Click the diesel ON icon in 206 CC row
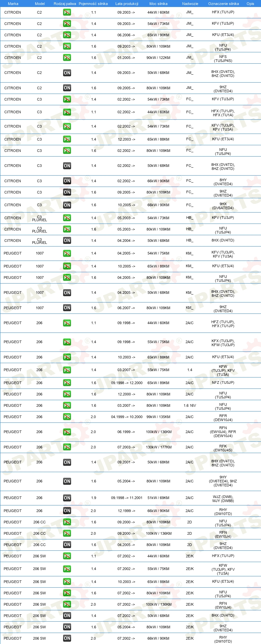The height and width of the screenshot is (644, 261). [67, 545]
